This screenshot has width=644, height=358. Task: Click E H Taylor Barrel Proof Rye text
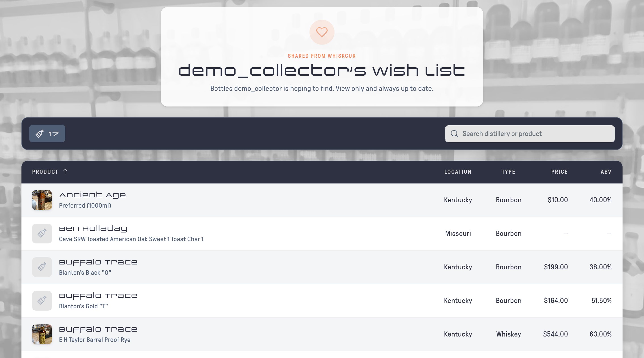95,339
